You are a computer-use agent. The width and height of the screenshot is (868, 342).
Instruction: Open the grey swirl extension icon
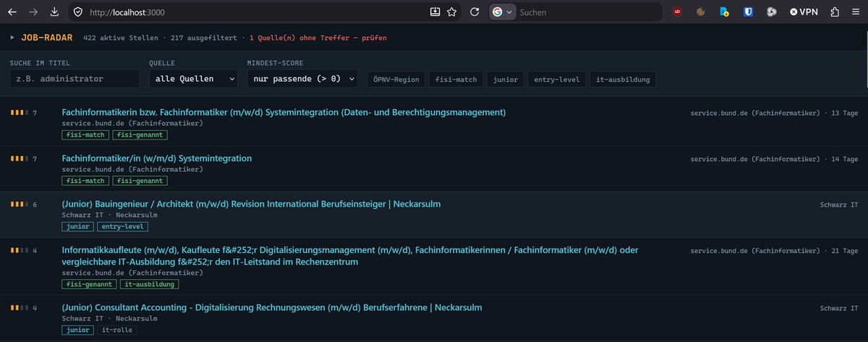tap(772, 12)
